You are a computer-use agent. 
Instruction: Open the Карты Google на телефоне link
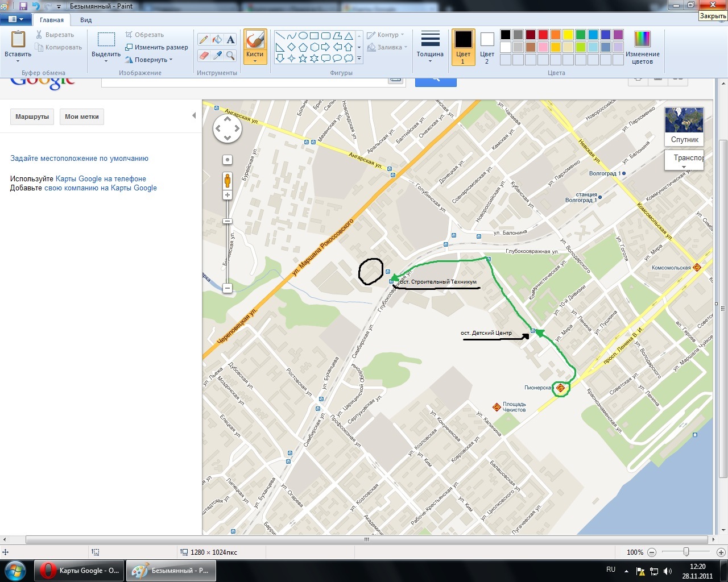pyautogui.click(x=101, y=178)
